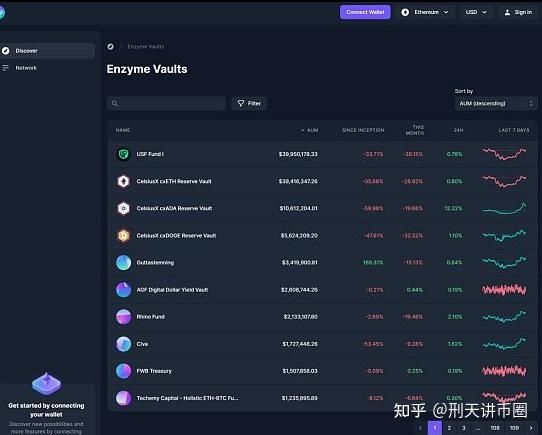
Task: Click the funnel icon on Filter
Action: (241, 103)
